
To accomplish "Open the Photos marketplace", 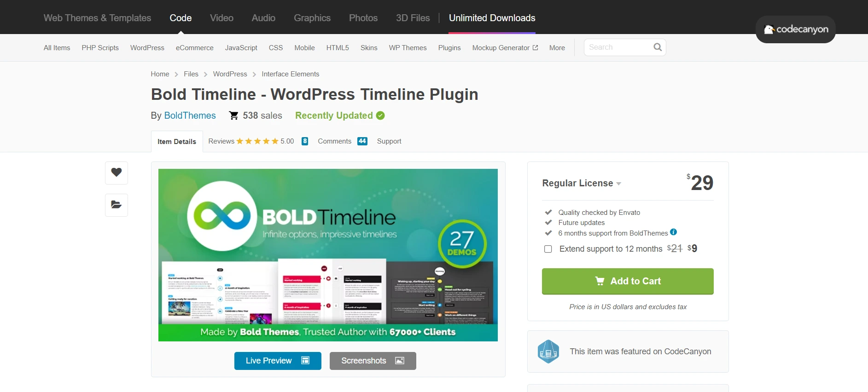I will click(363, 18).
